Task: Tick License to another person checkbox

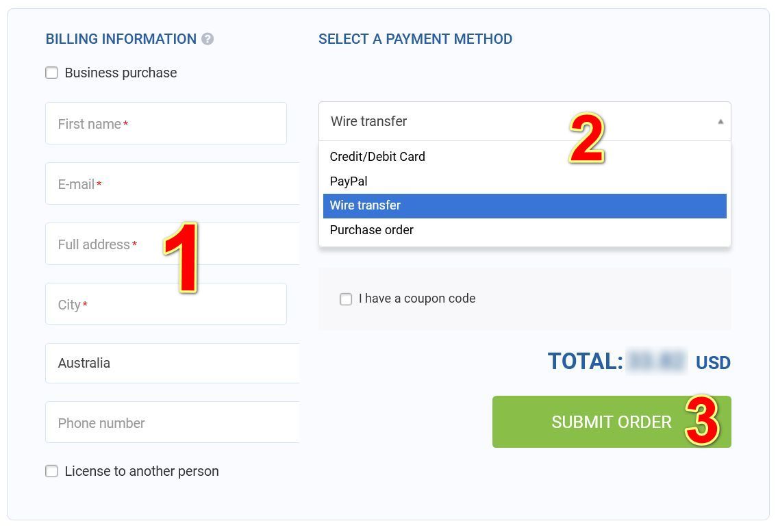Action: pos(51,471)
